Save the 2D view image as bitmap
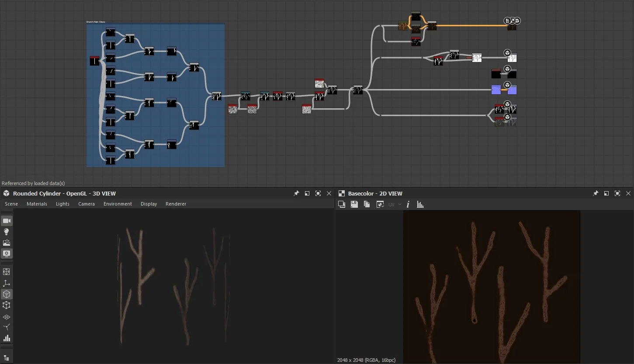 pyautogui.click(x=354, y=204)
